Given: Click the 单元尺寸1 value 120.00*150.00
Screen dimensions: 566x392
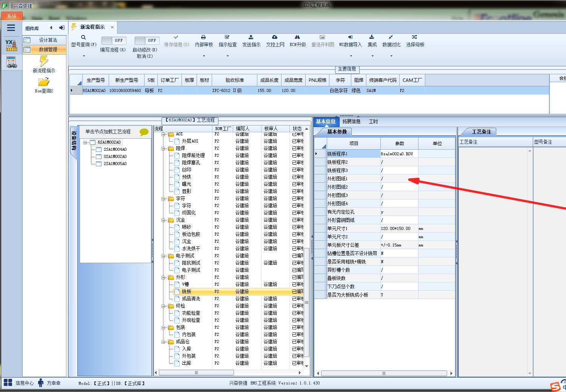Looking at the screenshot, I should tap(399, 228).
